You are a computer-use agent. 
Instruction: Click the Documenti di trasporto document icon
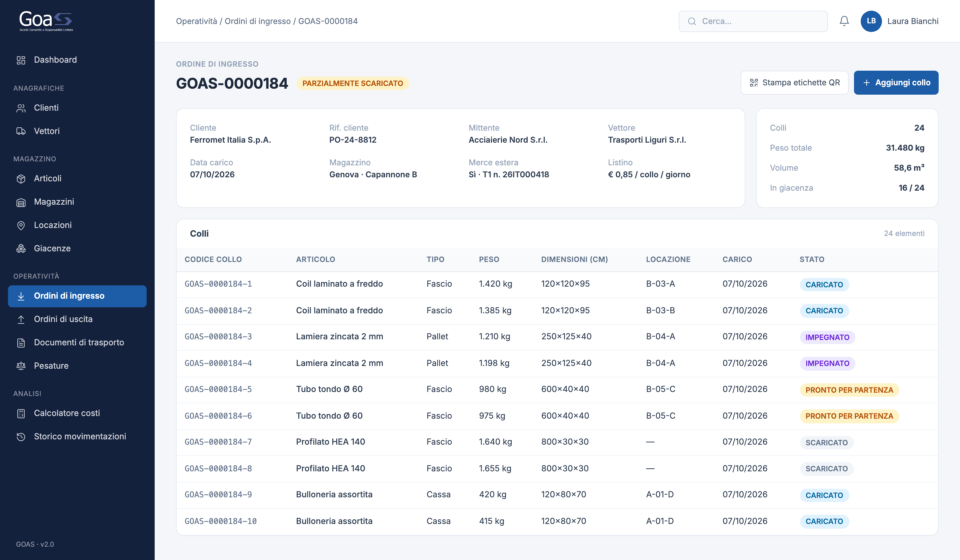pyautogui.click(x=21, y=343)
